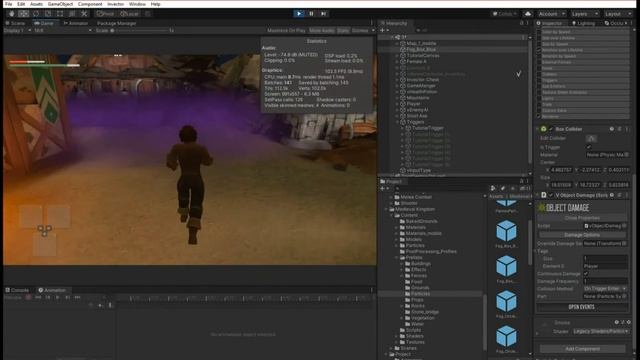Screen dimensions: 640x360
Task: Open V Object Damage help icon
Action: pos(611,196)
